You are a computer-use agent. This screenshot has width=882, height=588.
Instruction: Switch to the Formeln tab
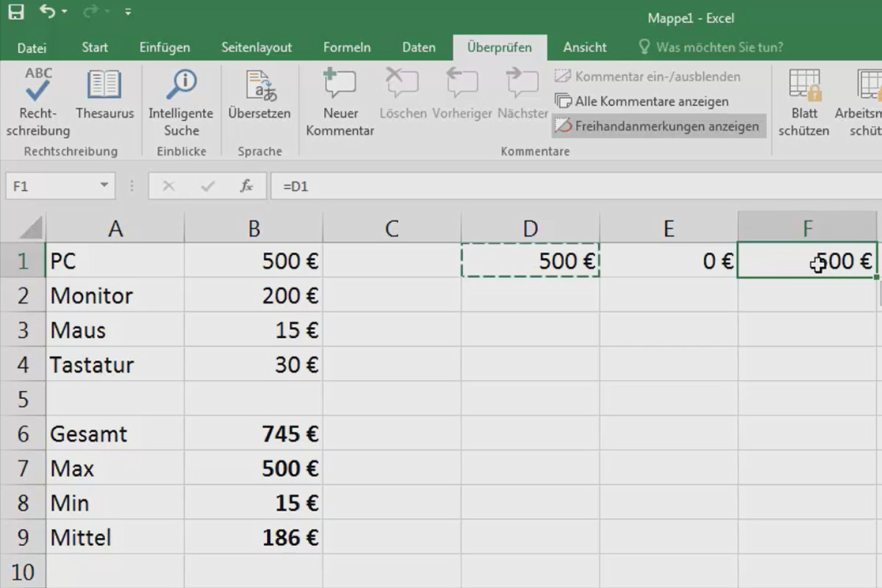(x=346, y=48)
